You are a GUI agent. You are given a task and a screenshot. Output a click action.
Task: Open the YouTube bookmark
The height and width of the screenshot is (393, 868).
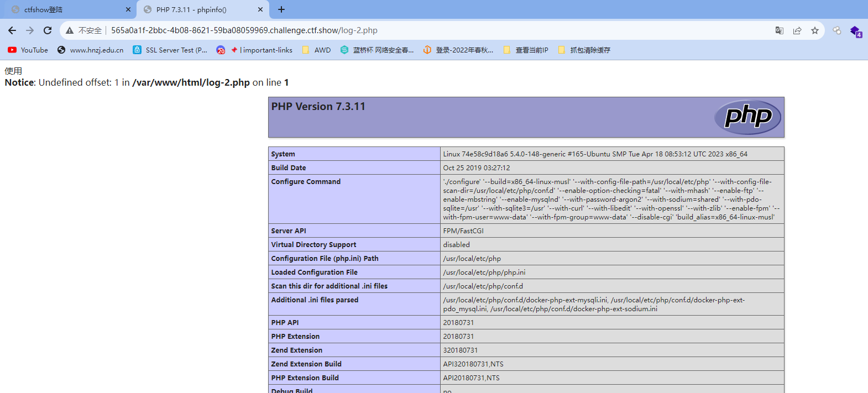28,50
